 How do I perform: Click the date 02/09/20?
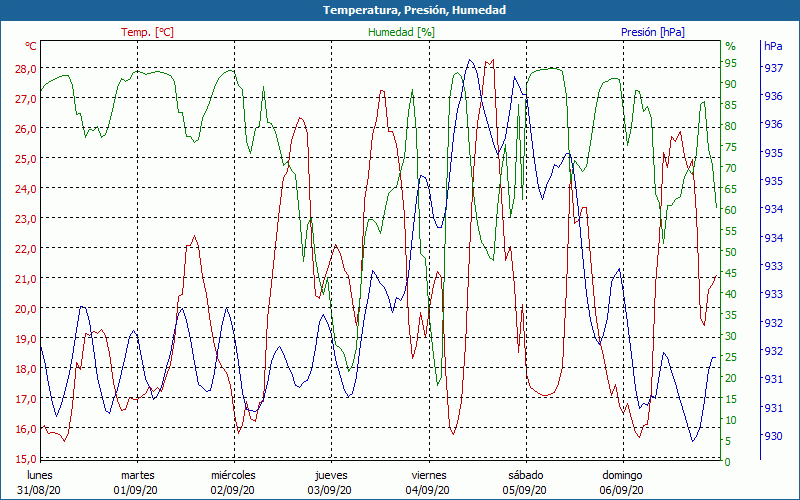click(x=233, y=490)
